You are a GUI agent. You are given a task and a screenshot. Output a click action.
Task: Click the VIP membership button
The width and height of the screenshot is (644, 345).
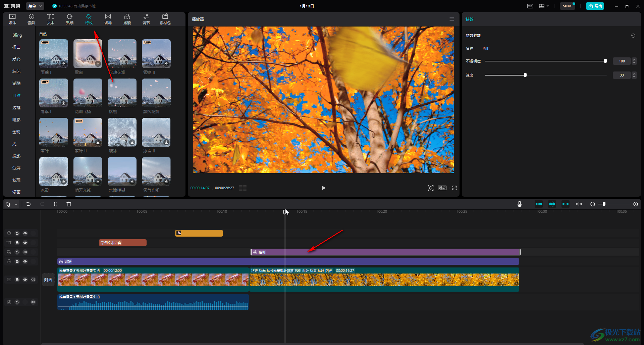[567, 6]
